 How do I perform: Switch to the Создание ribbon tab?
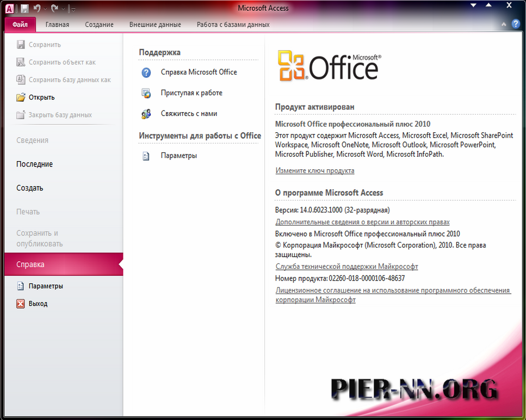pyautogui.click(x=99, y=24)
